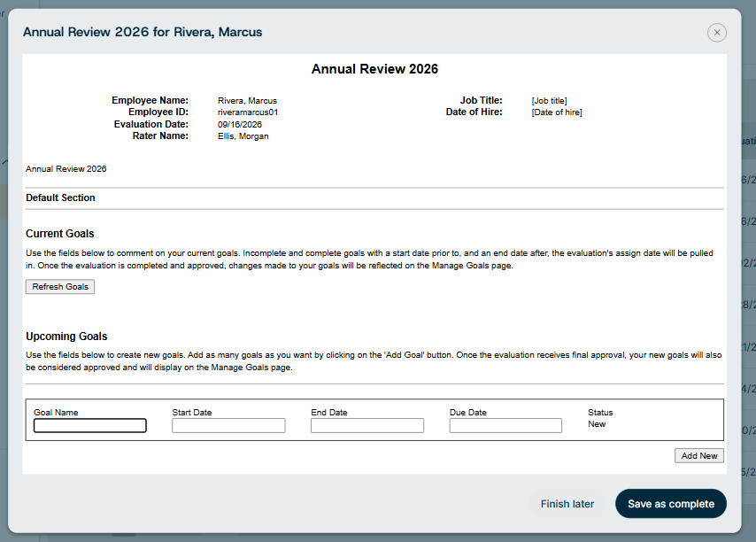Click the Refresh Goals button

pos(60,286)
